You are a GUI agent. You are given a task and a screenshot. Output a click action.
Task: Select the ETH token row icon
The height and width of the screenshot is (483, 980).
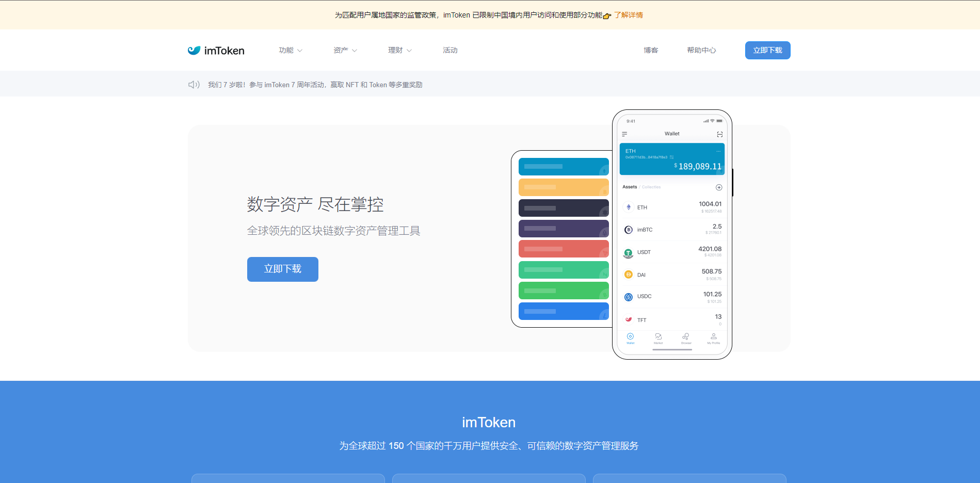click(x=628, y=207)
